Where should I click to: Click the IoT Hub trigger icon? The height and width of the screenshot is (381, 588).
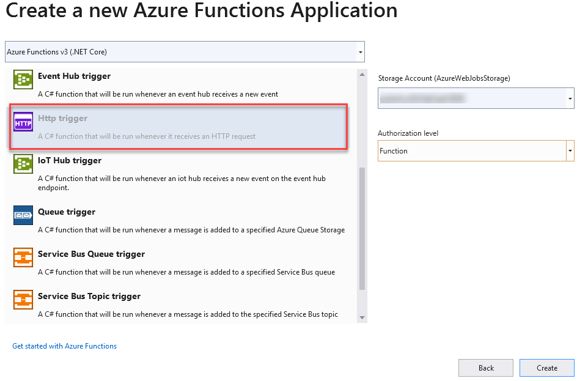pyautogui.click(x=23, y=164)
